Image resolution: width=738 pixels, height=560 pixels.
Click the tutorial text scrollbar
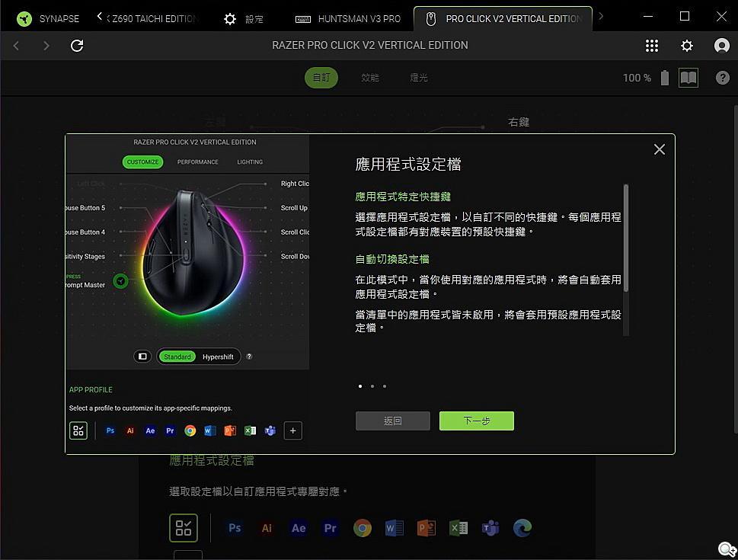pyautogui.click(x=626, y=238)
